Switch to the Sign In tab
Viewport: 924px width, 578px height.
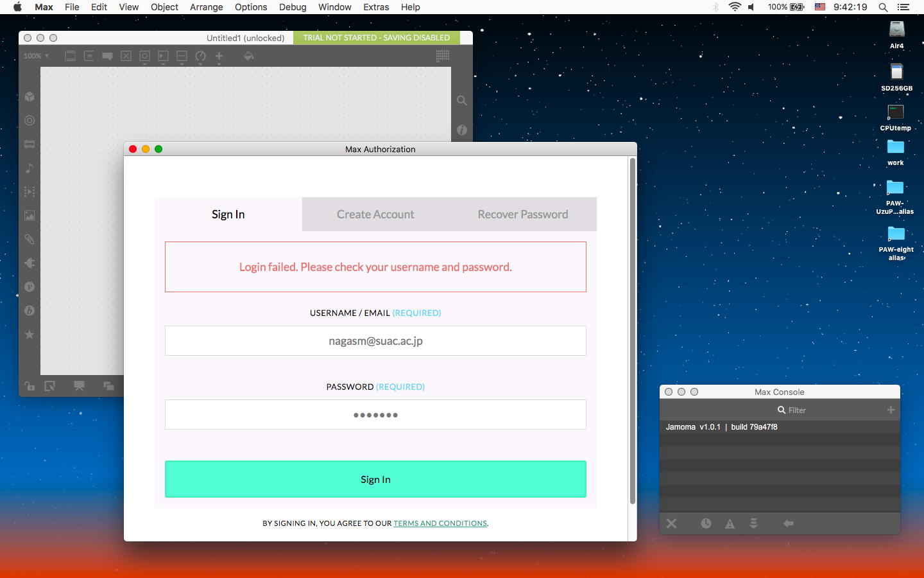click(228, 215)
